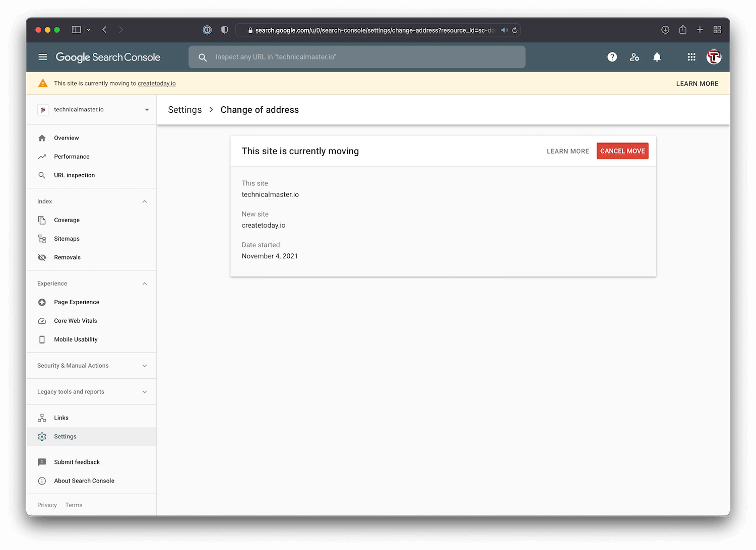This screenshot has height=550, width=756.
Task: Mute the tab audio speaker icon
Action: 504,30
